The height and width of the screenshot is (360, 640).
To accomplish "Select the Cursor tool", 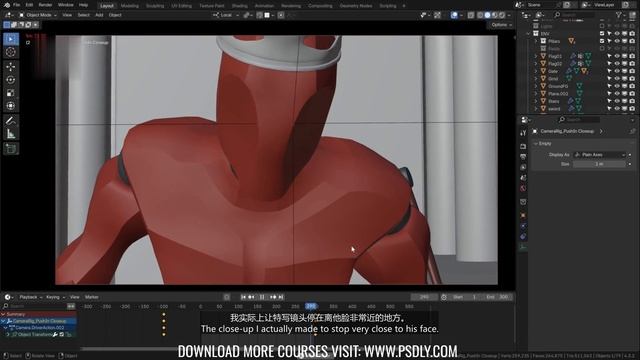I will (x=11, y=52).
